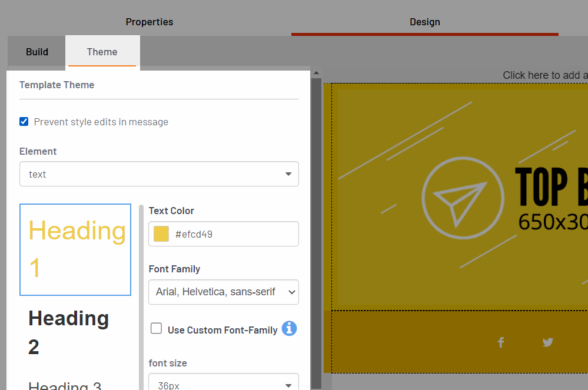Open the Element dropdown showing text
Screen dimensions: 588x390
coord(159,174)
